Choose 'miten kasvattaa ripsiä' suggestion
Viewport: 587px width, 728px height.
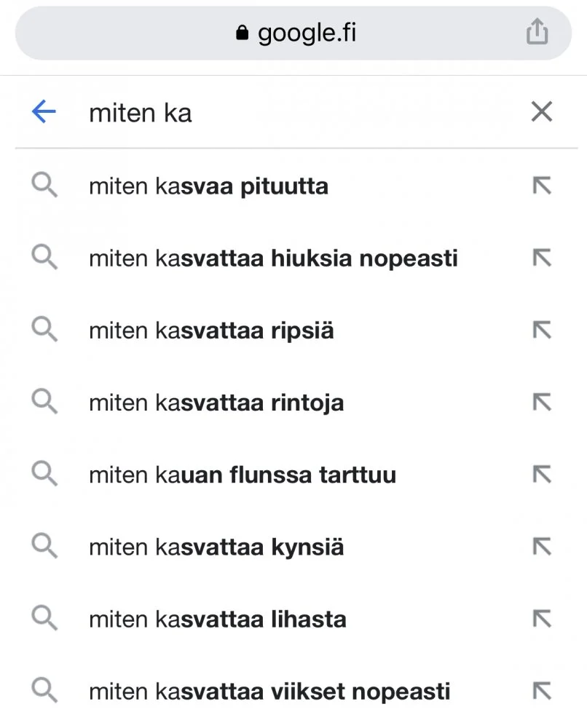[211, 331]
